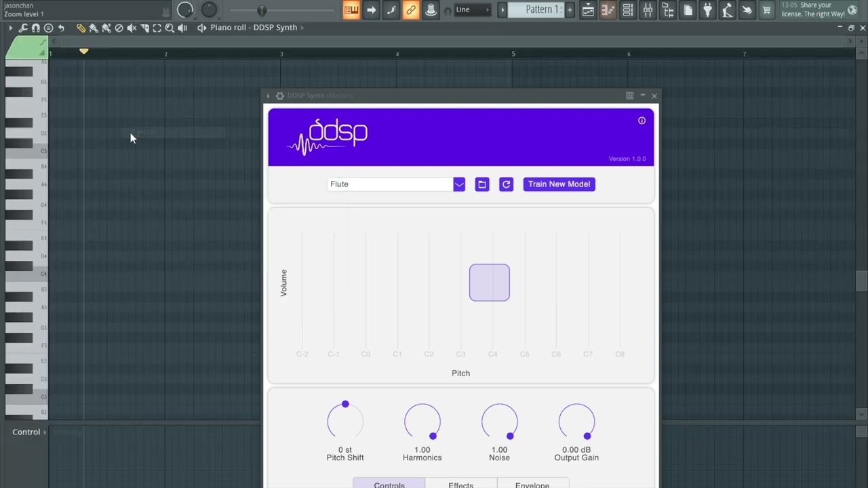Choose the Select marquee tool
This screenshot has width=868, height=488.
tap(157, 28)
